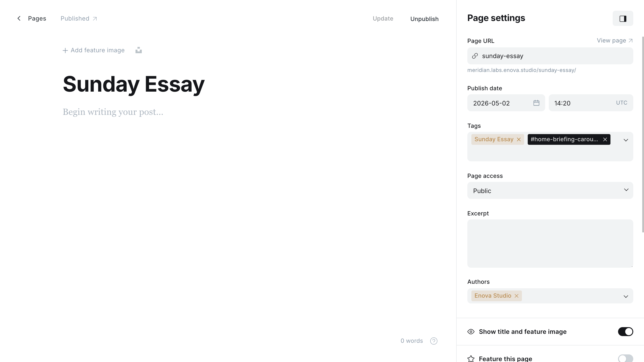644x362 pixels.
Task: Open the Published status menu
Action: coord(78,19)
